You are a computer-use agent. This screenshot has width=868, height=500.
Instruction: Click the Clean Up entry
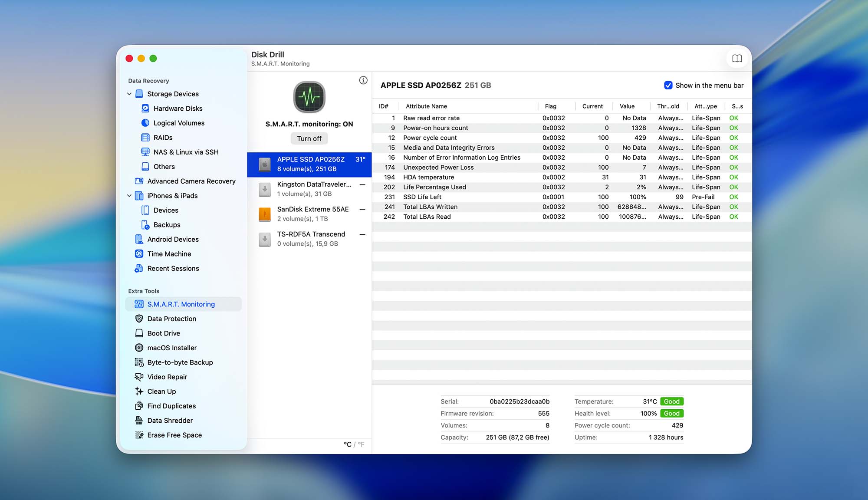(x=161, y=391)
